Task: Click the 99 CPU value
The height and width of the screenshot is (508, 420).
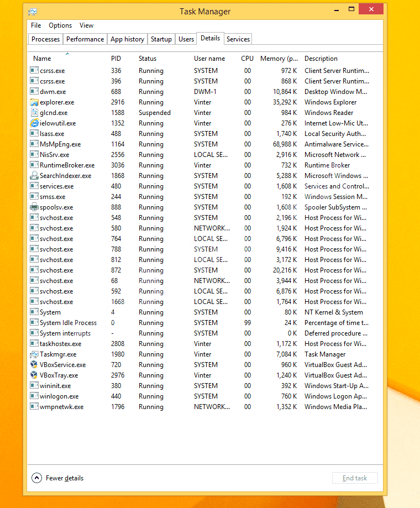Action: coord(248,323)
